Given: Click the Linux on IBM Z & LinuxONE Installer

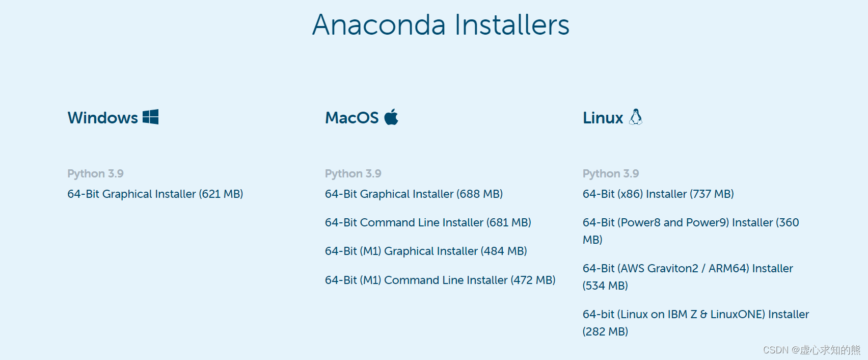Looking at the screenshot, I should click(x=696, y=323).
